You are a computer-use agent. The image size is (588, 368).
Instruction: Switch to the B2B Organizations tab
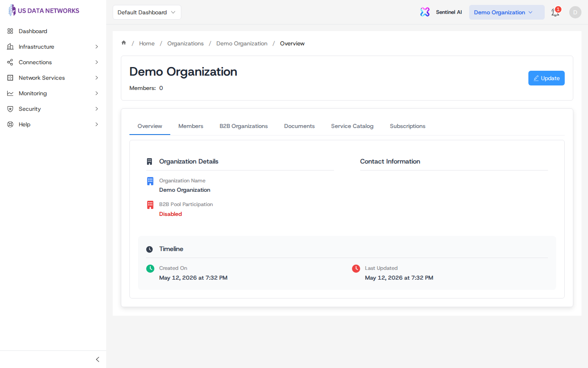click(244, 126)
